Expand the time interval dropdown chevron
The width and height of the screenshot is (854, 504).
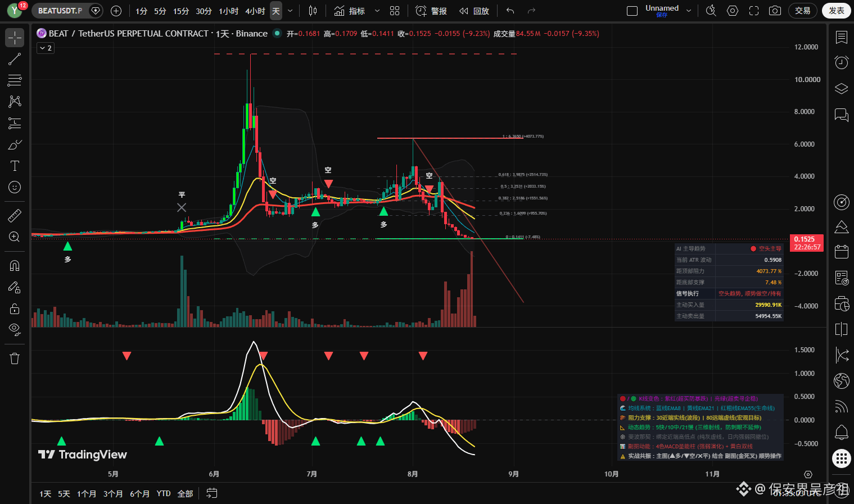coord(290,11)
